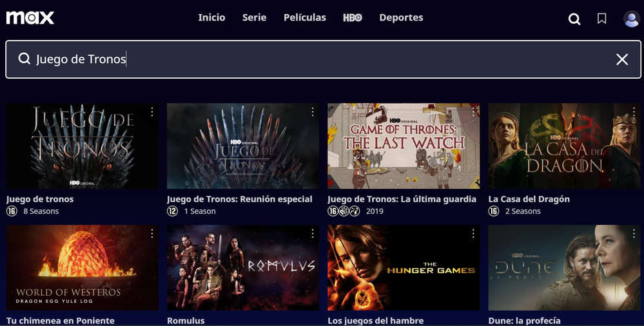Image resolution: width=644 pixels, height=326 pixels.
Task: Go to Inicio
Action: click(x=211, y=17)
